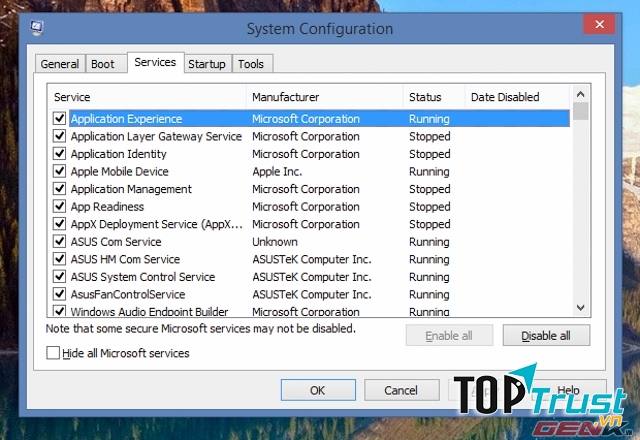Sort by the Manufacturer column header

(x=324, y=97)
